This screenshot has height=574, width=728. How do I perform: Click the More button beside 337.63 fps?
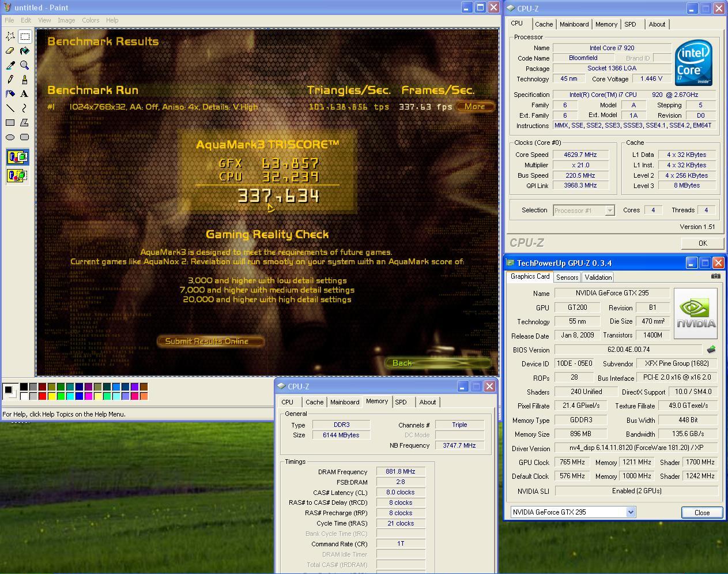point(474,106)
